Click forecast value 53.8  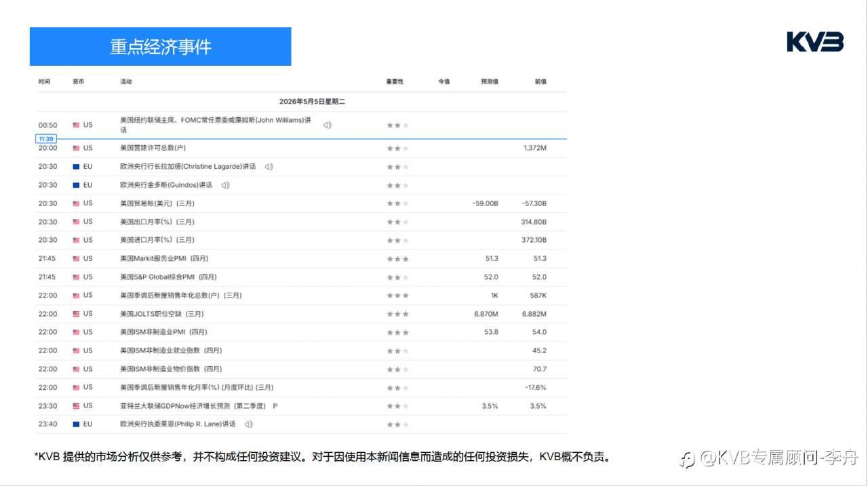point(492,332)
